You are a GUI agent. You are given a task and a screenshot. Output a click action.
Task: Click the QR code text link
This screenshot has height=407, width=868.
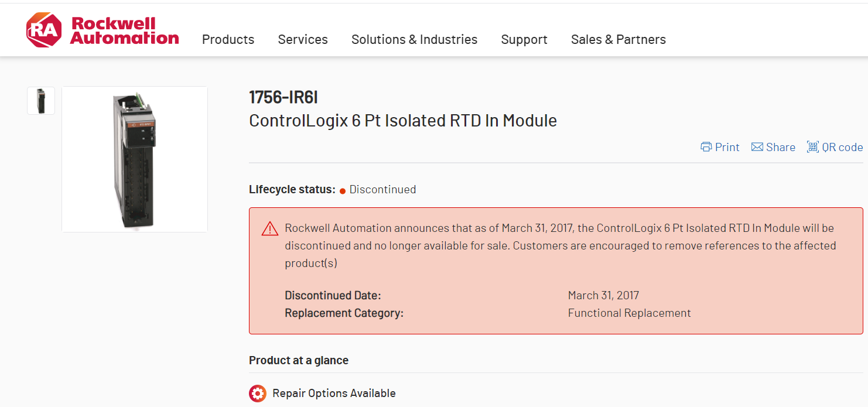(x=842, y=147)
